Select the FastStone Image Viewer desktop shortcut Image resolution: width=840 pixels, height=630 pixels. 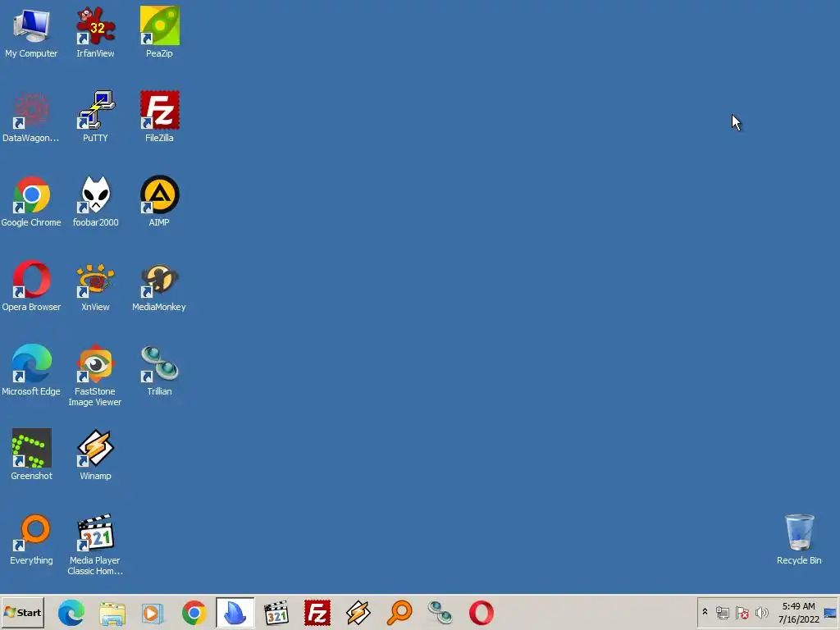tap(95, 376)
